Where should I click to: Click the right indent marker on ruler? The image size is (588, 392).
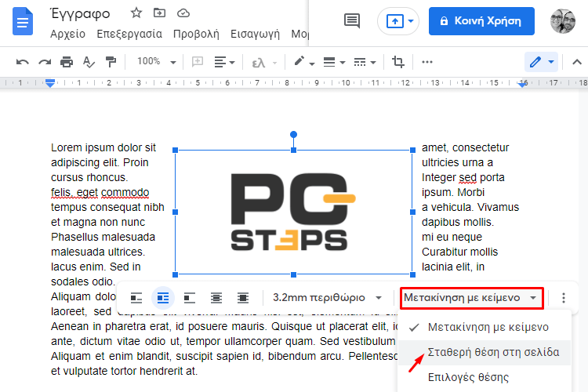coord(522,85)
